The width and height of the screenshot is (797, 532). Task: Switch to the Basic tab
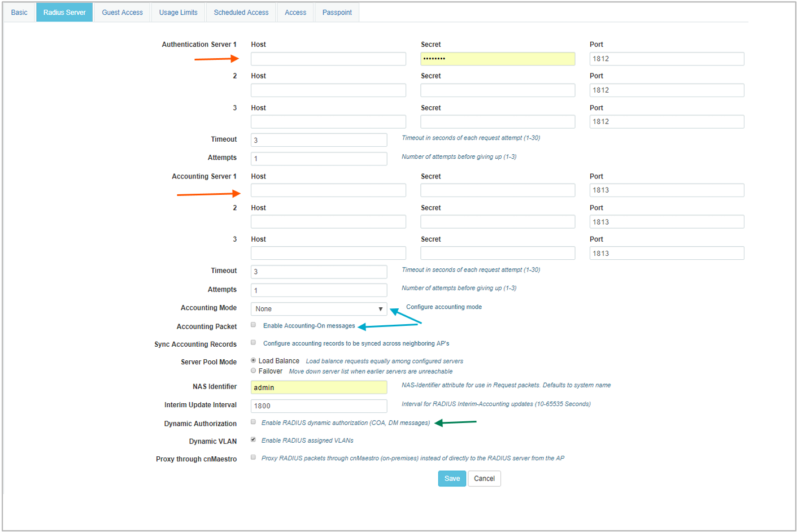click(19, 12)
